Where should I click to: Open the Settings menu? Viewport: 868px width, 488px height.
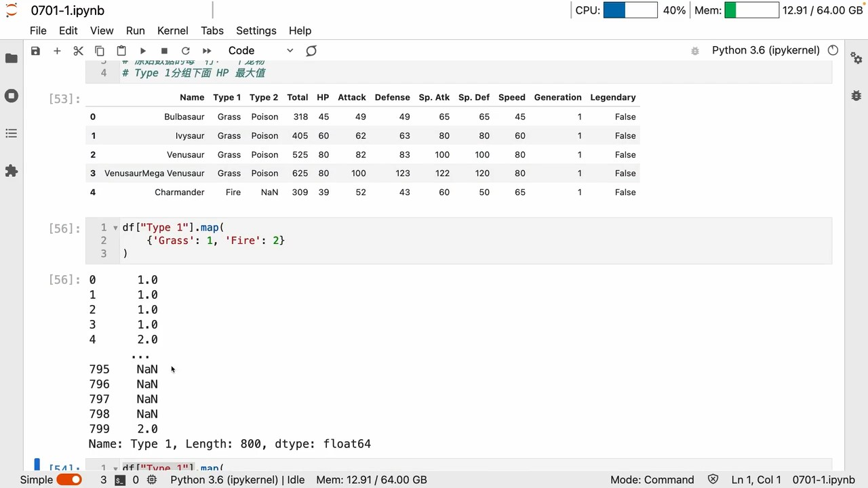(256, 30)
